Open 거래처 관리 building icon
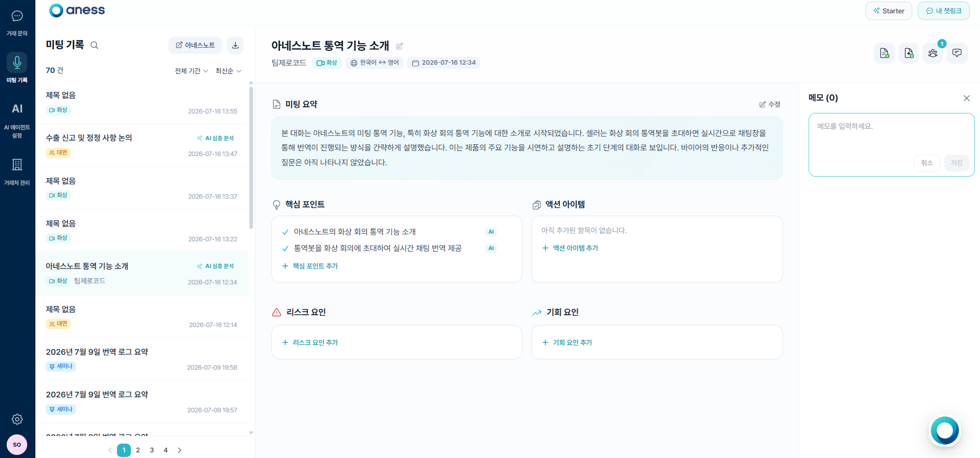 [x=17, y=171]
